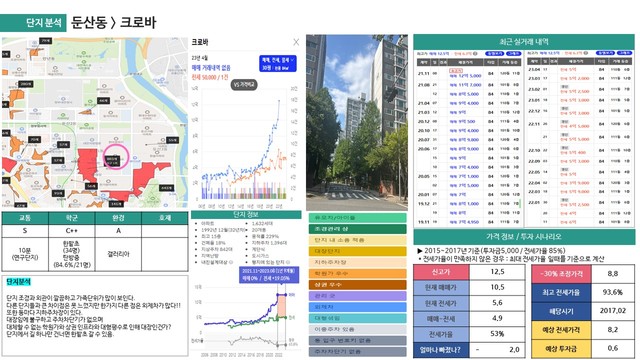Click the 최고 전세가율 label cell
The width and height of the screenshot is (640, 360).
[561, 293]
